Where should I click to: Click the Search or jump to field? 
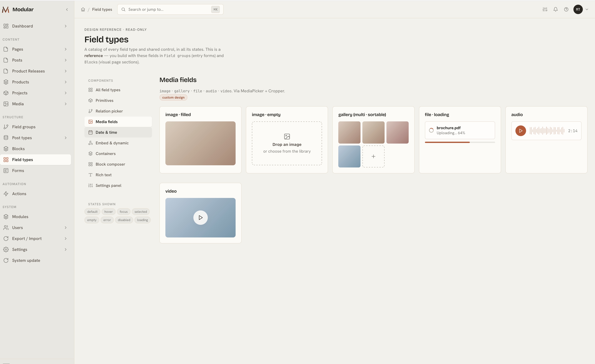[170, 9]
